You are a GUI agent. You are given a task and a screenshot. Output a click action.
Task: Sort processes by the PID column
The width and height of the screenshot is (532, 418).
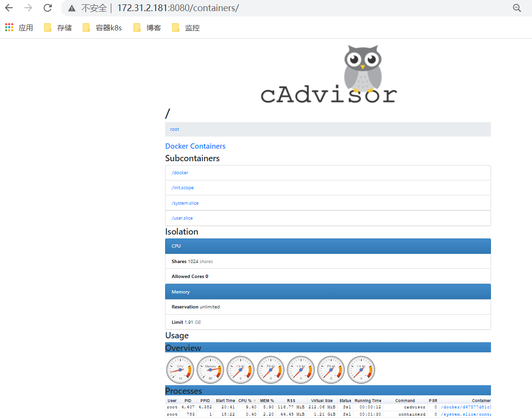(188, 401)
